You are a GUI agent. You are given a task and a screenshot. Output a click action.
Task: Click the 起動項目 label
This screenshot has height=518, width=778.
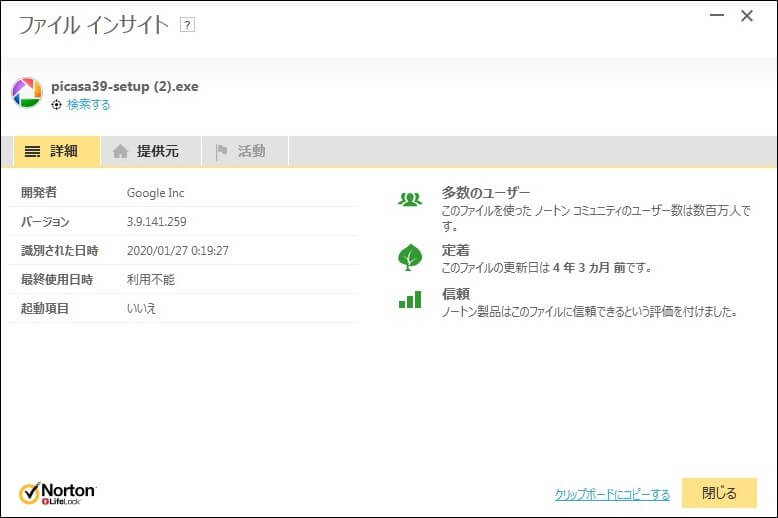click(45, 308)
